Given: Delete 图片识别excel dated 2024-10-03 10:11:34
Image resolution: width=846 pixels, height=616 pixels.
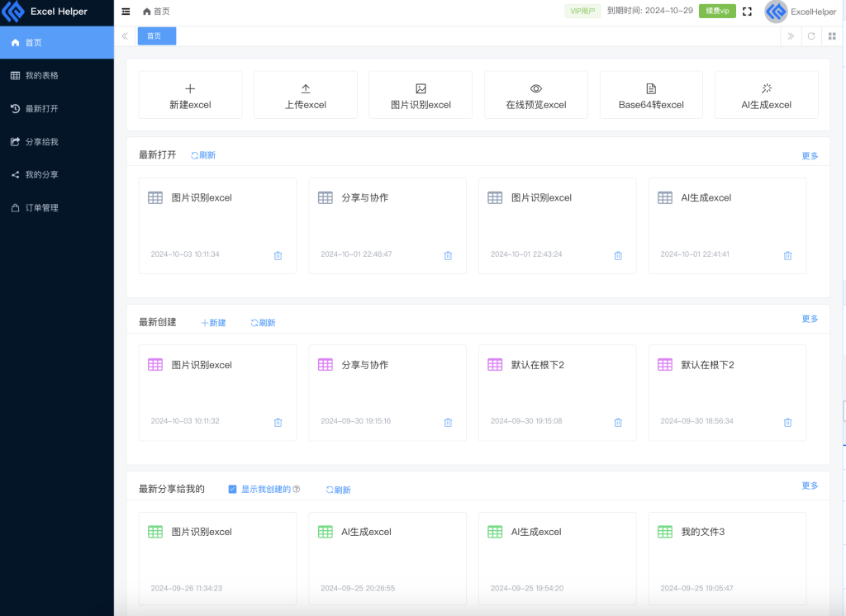Looking at the screenshot, I should tap(278, 256).
